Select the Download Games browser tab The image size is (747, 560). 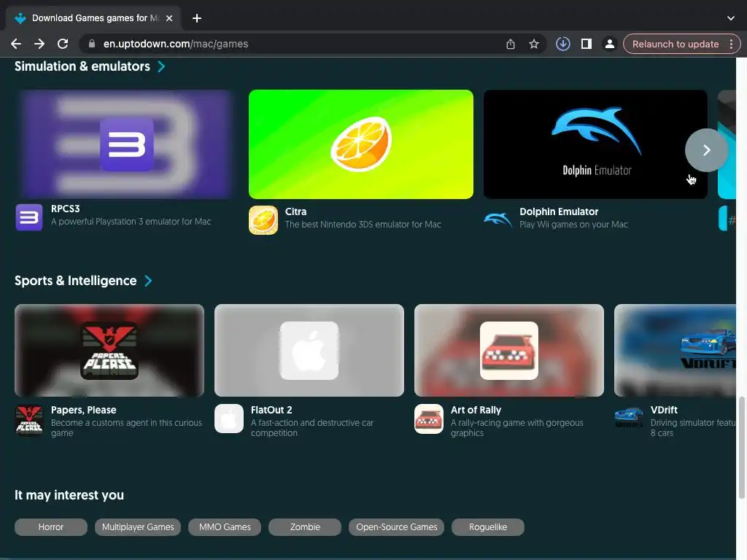(93, 18)
